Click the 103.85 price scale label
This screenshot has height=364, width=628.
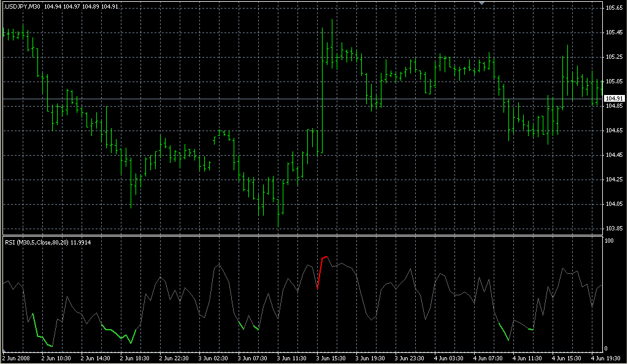tap(614, 229)
